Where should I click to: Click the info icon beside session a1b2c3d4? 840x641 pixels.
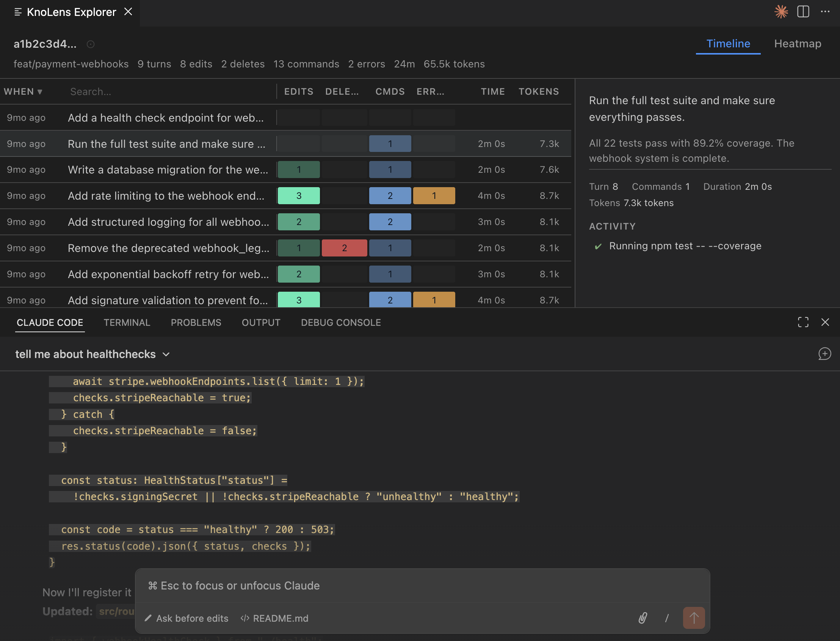click(x=90, y=44)
